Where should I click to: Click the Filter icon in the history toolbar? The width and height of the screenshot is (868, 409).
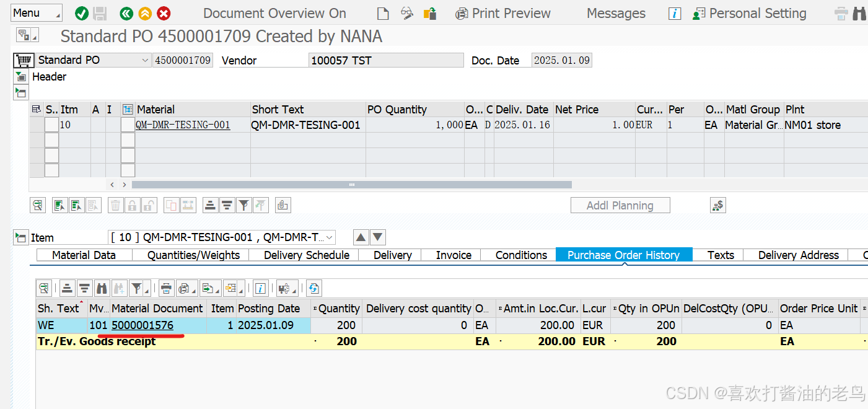(x=136, y=288)
